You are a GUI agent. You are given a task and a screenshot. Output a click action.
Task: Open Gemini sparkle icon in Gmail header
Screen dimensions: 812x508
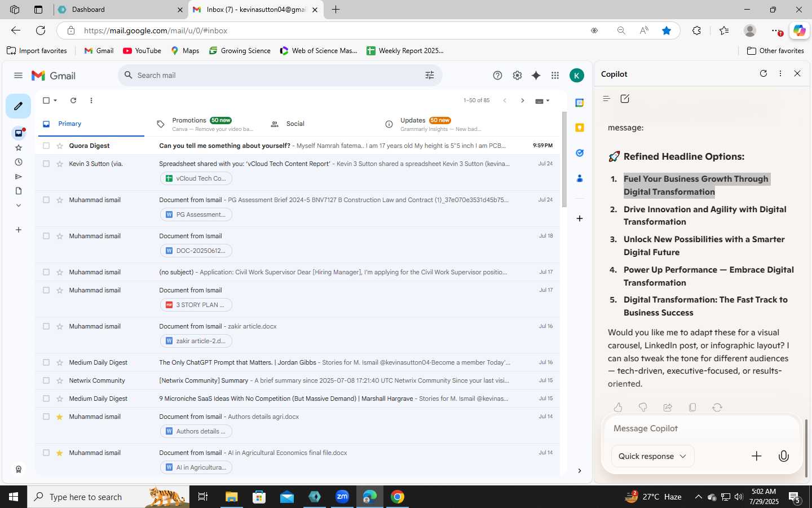[536, 76]
